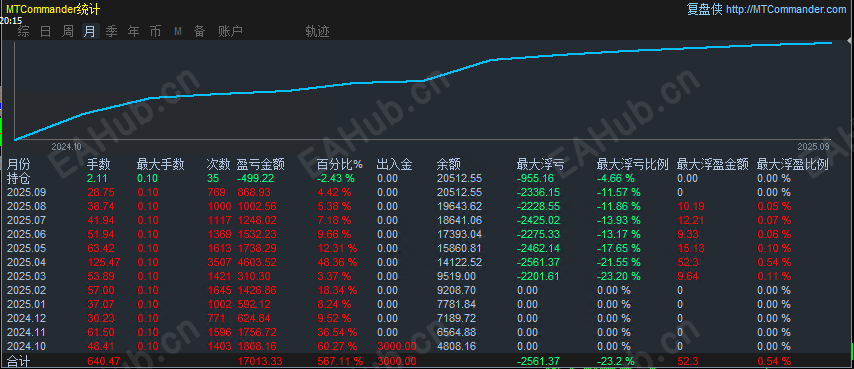Click the 百分比% column header
This screenshot has height=369, width=854.
click(340, 164)
